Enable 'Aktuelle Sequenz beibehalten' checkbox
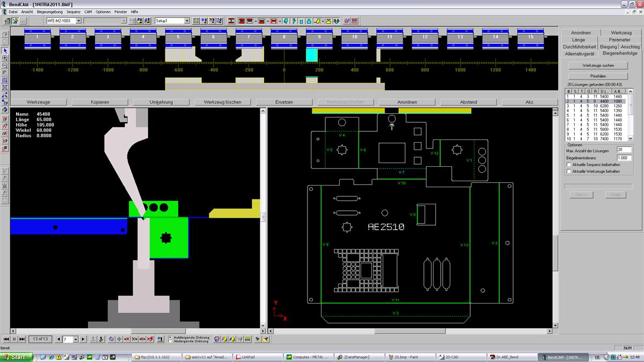644x362 pixels. pos(569,165)
